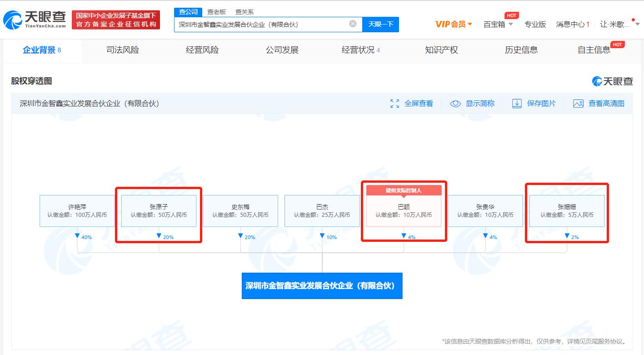
Task: Switch to the 公司发展 tab
Action: click(282, 50)
